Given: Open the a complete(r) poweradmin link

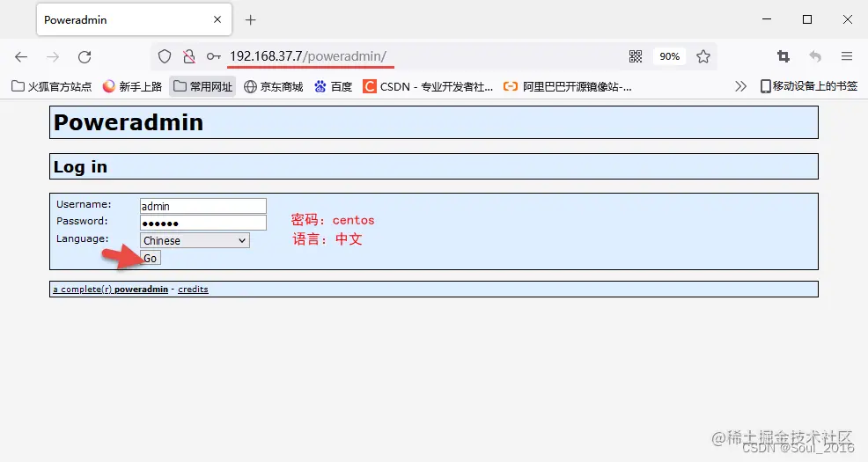Looking at the screenshot, I should [110, 289].
